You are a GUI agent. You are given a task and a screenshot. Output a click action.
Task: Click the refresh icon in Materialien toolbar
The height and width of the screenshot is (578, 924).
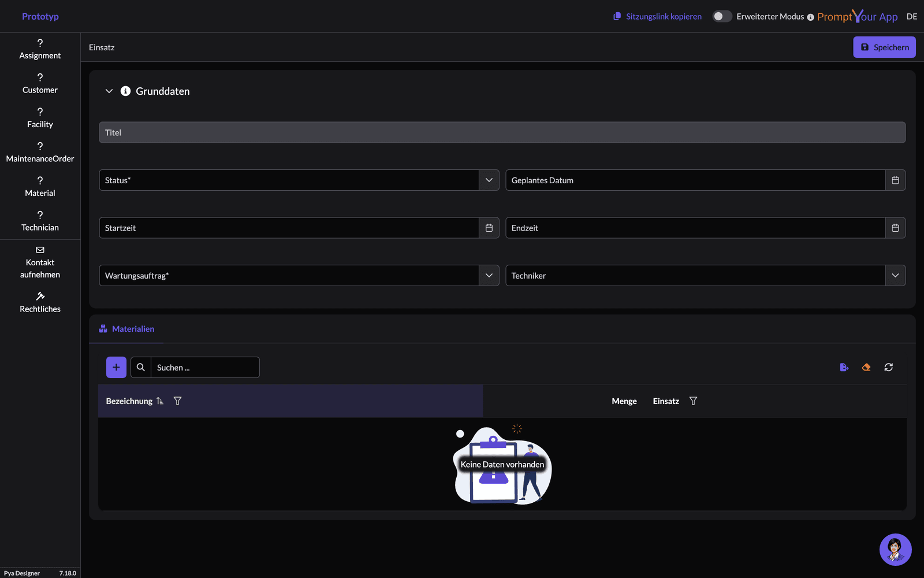pos(889,367)
